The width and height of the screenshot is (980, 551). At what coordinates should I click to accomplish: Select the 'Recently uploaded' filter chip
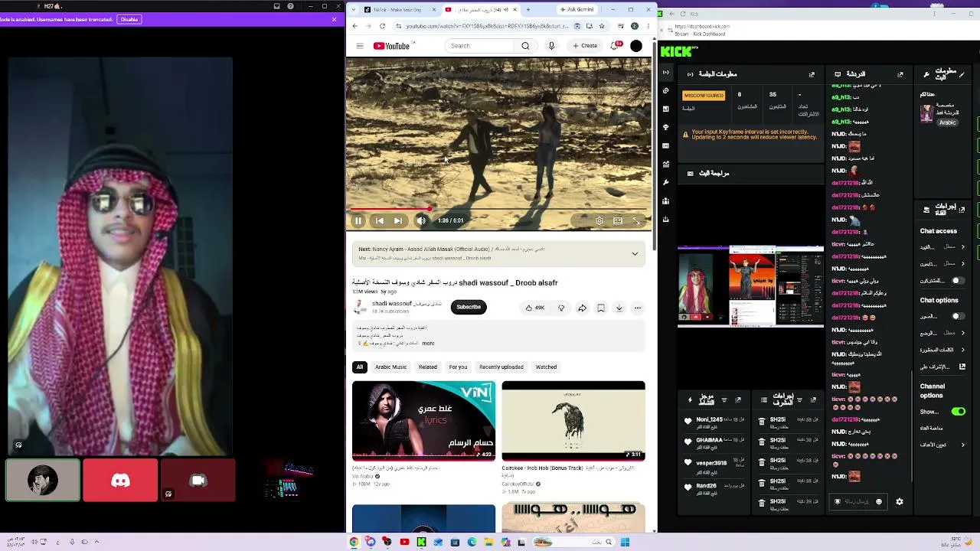point(501,367)
